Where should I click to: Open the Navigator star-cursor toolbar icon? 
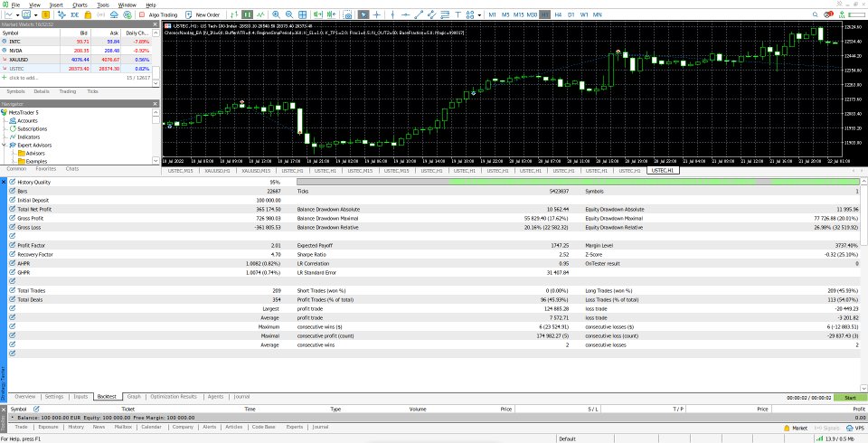coord(61,15)
